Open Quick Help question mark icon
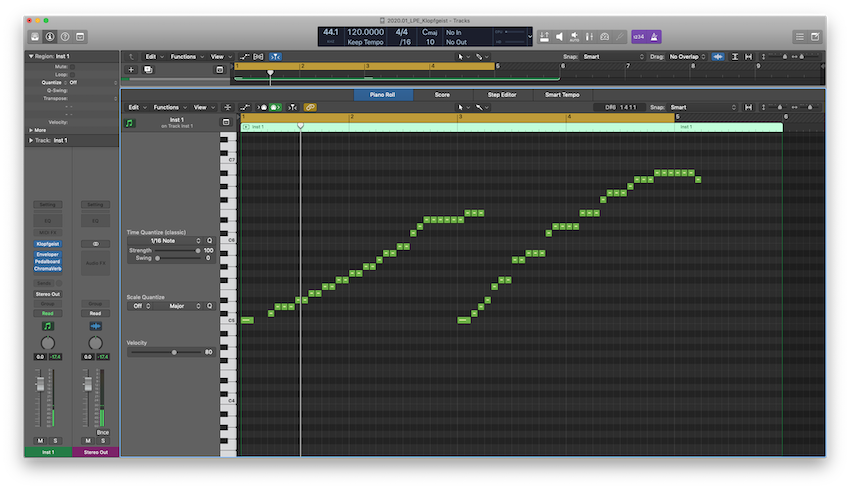The height and width of the screenshot is (489, 850). (65, 37)
